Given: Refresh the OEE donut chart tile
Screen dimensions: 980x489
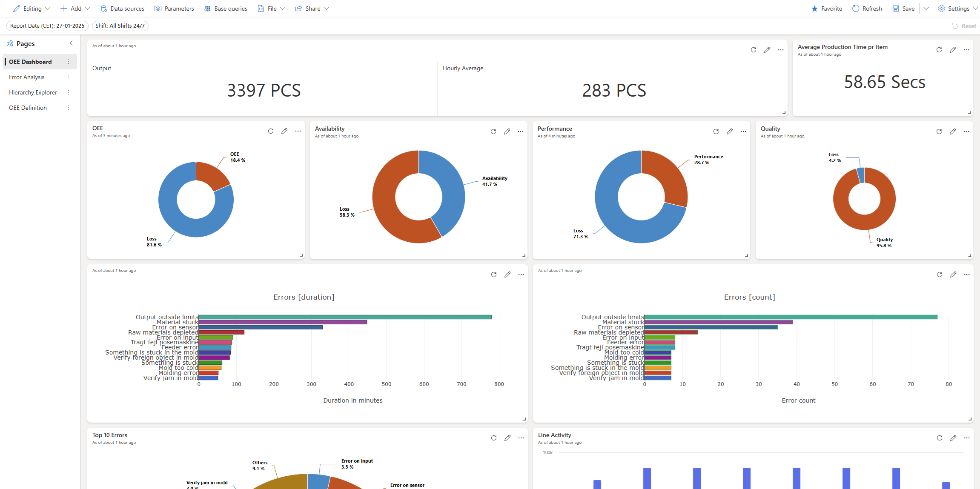Looking at the screenshot, I should pyautogui.click(x=271, y=131).
